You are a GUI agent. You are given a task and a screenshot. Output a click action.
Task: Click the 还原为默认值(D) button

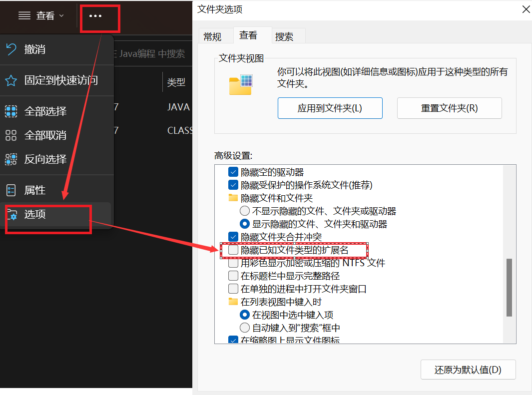(468, 370)
